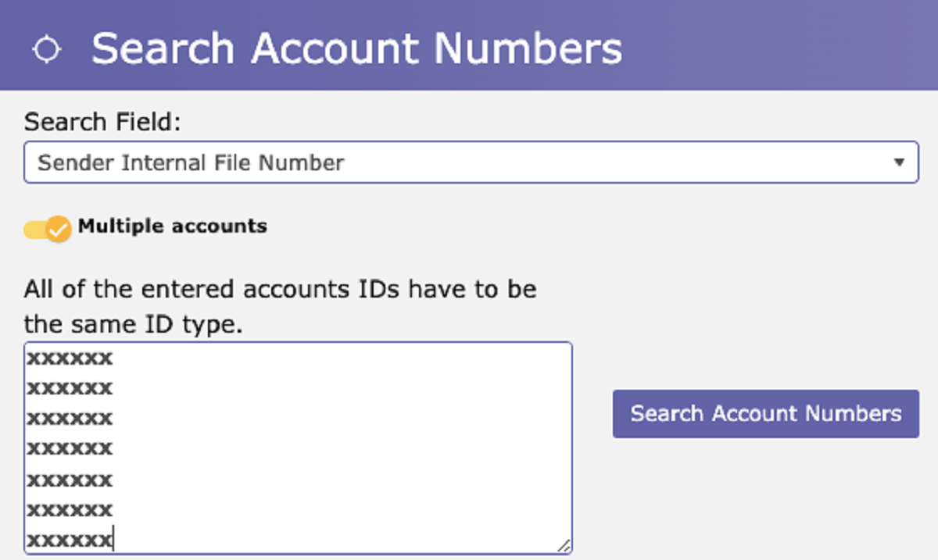Click the "All of the entered accounts IDs" instruction text
Image resolution: width=938 pixels, height=560 pixels.
[x=280, y=290]
